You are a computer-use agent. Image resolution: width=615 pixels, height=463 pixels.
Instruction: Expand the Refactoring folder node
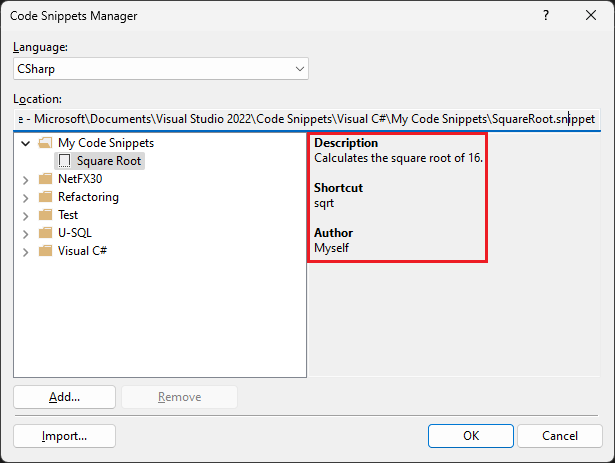click(x=25, y=197)
